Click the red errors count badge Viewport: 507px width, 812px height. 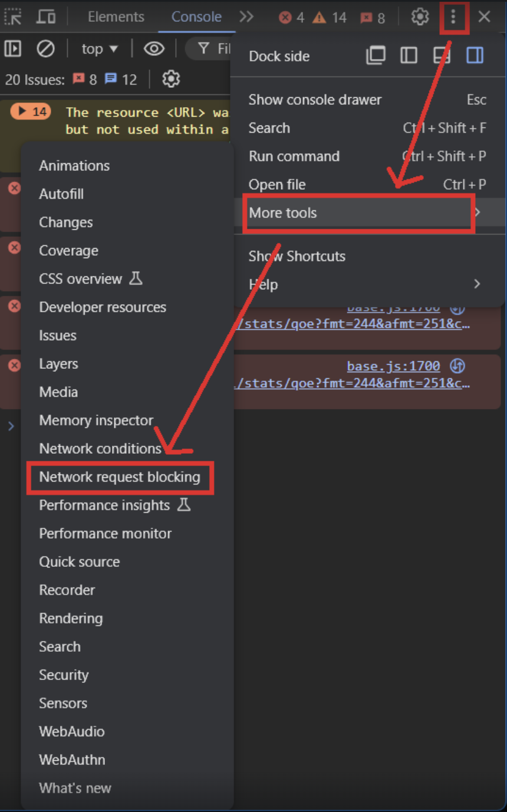click(292, 18)
